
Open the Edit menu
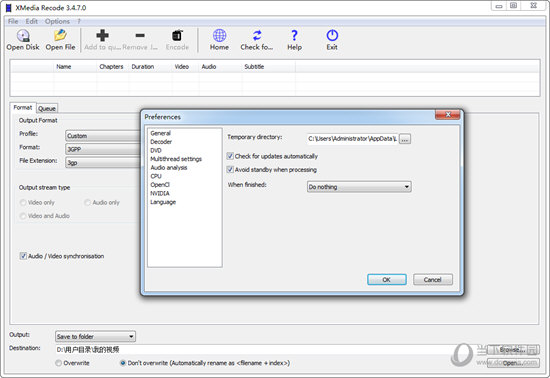32,21
